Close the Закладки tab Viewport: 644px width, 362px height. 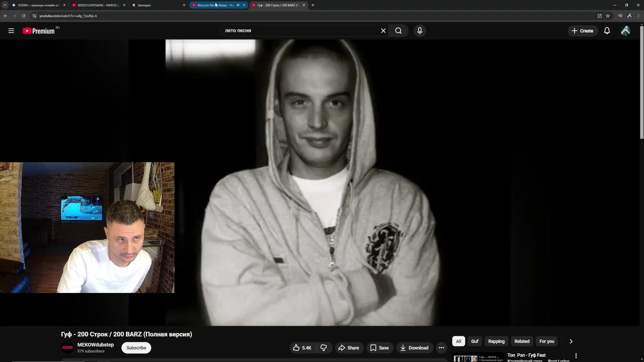click(184, 5)
